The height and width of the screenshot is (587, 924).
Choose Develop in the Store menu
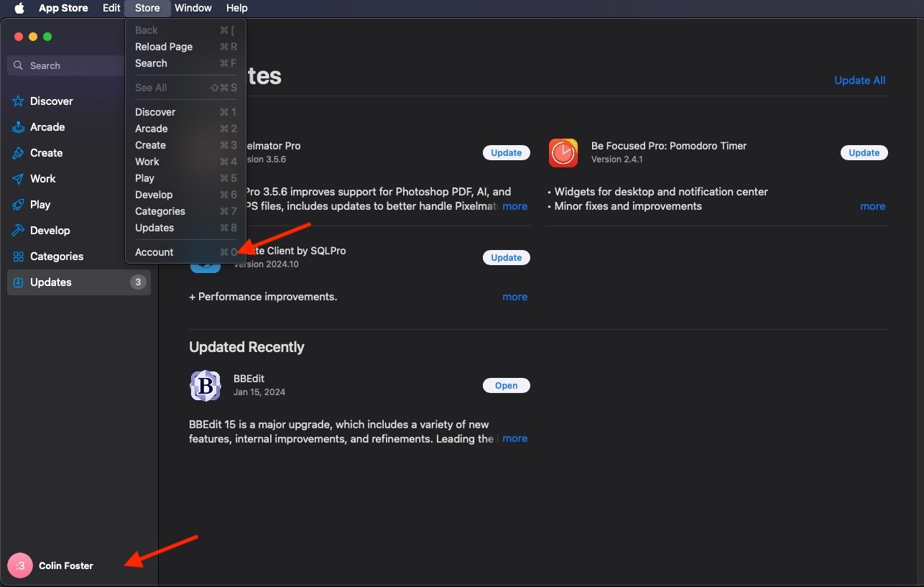tap(186, 195)
